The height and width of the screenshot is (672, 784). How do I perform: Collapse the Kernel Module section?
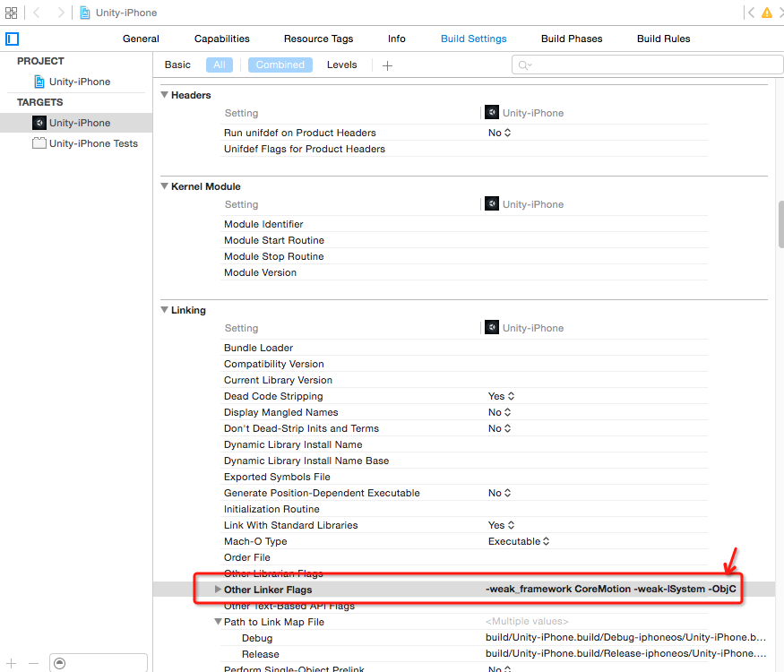pyautogui.click(x=164, y=186)
